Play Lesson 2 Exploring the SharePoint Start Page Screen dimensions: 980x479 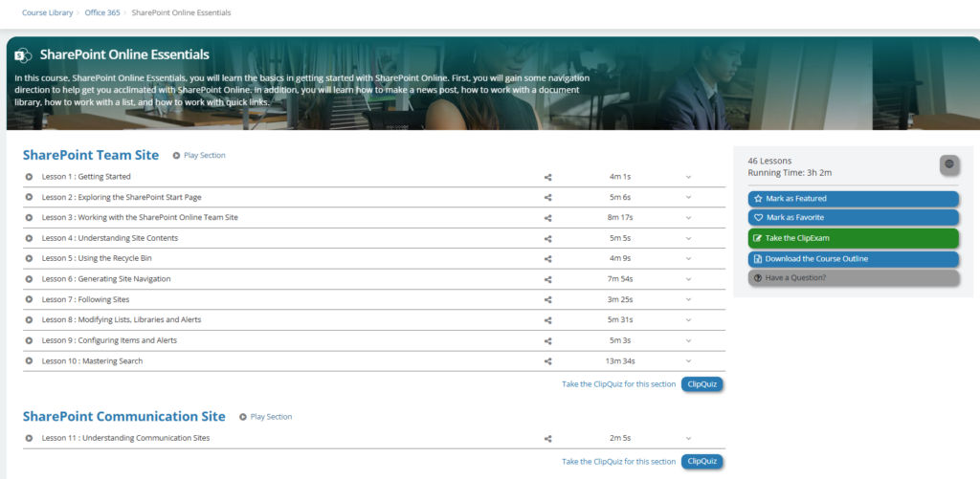coord(29,197)
